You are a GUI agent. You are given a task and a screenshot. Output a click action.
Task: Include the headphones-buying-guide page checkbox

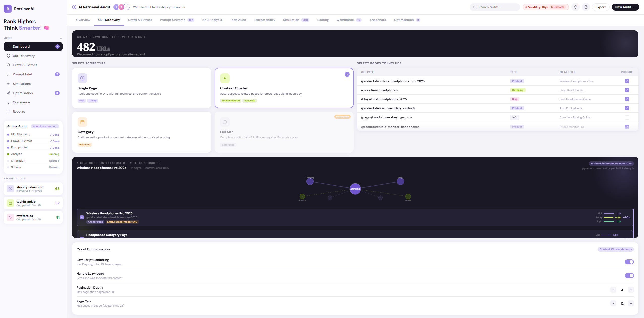pos(627,117)
